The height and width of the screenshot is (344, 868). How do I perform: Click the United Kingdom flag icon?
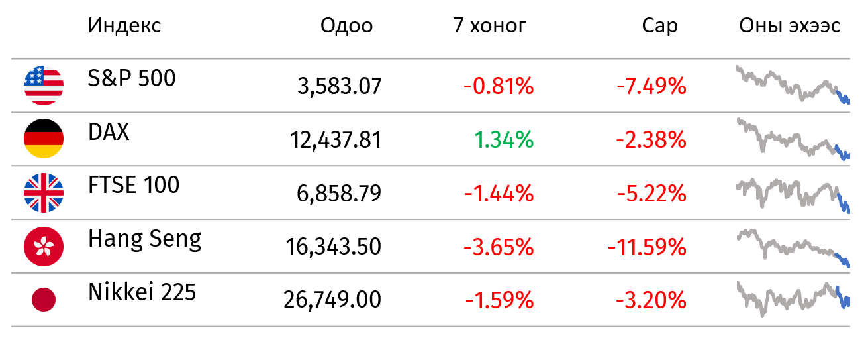pos(44,193)
